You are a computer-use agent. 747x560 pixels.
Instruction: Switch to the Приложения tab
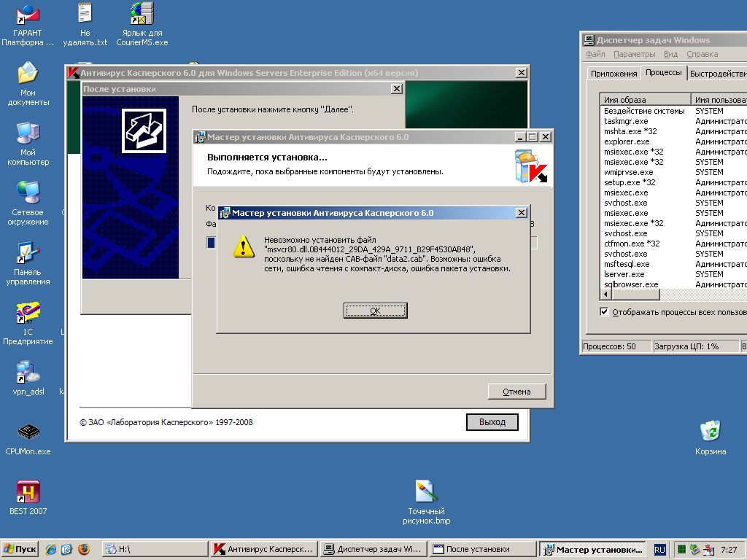coord(614,74)
